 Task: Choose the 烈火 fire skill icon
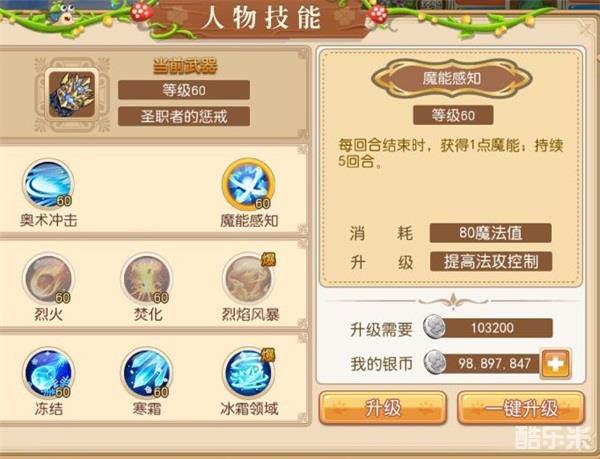(x=48, y=278)
